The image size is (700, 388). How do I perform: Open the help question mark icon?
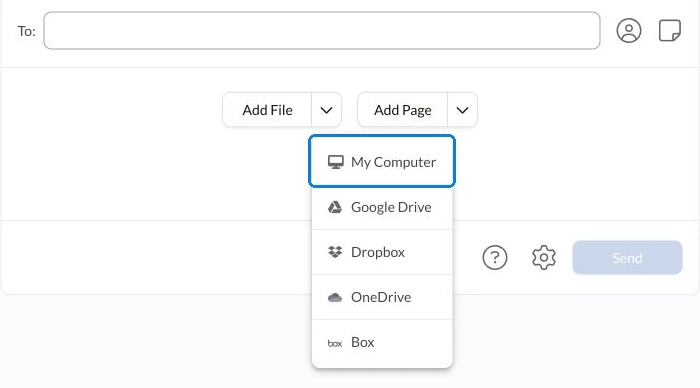(x=495, y=258)
